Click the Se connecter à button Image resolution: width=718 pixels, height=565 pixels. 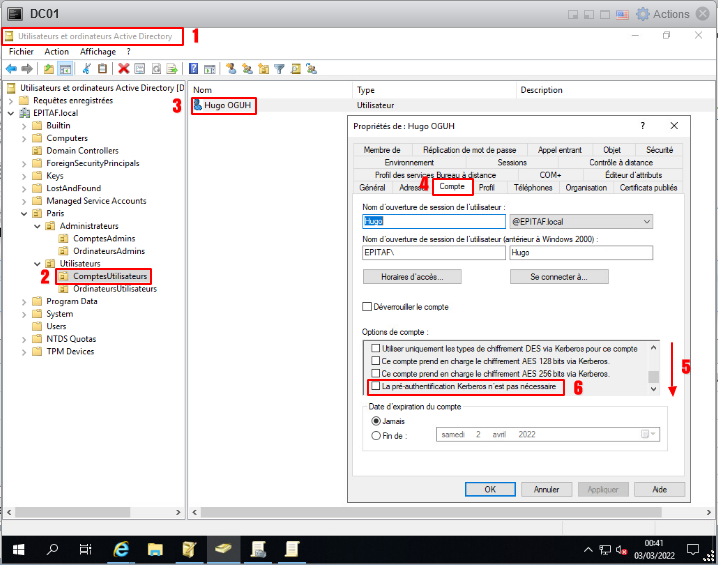pos(558,276)
